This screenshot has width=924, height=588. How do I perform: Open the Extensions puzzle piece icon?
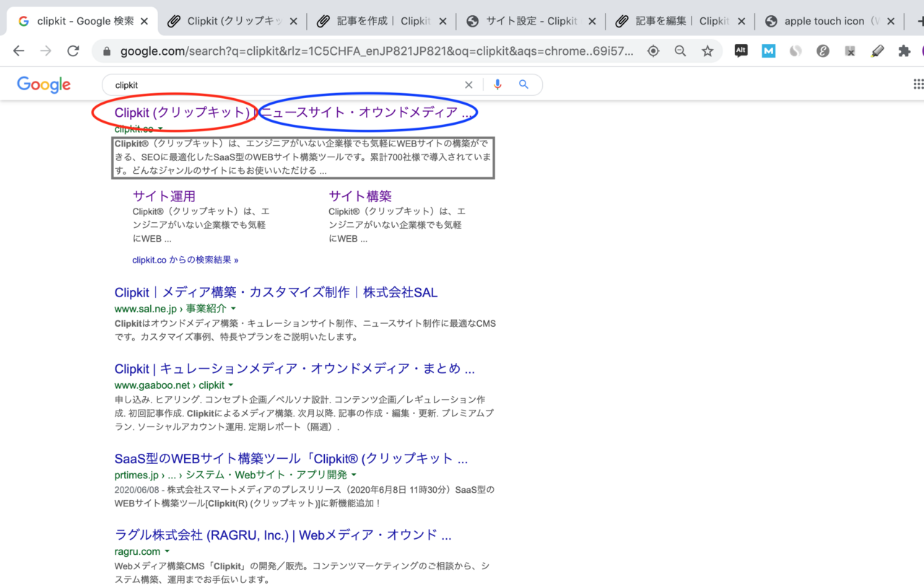click(x=904, y=51)
